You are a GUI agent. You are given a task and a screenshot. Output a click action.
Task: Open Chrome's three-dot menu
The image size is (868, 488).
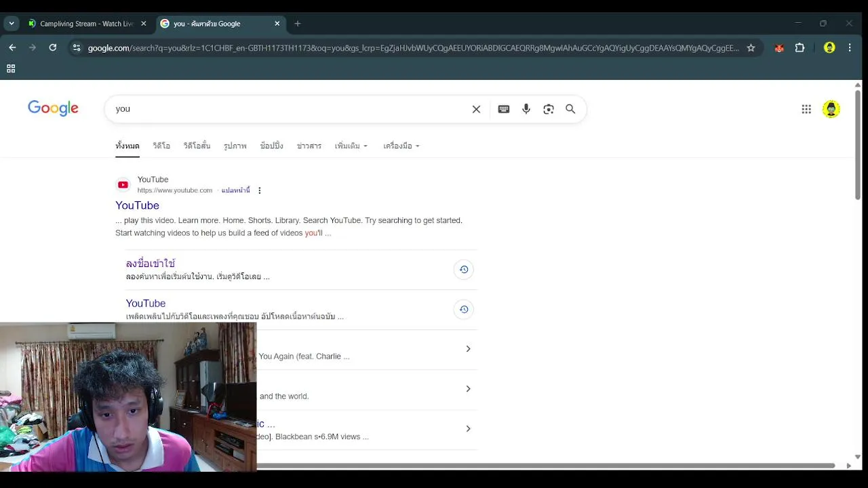point(850,48)
